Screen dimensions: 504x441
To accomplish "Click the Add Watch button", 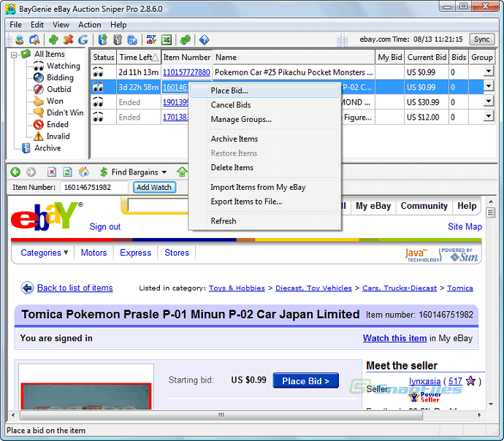I will click(154, 187).
